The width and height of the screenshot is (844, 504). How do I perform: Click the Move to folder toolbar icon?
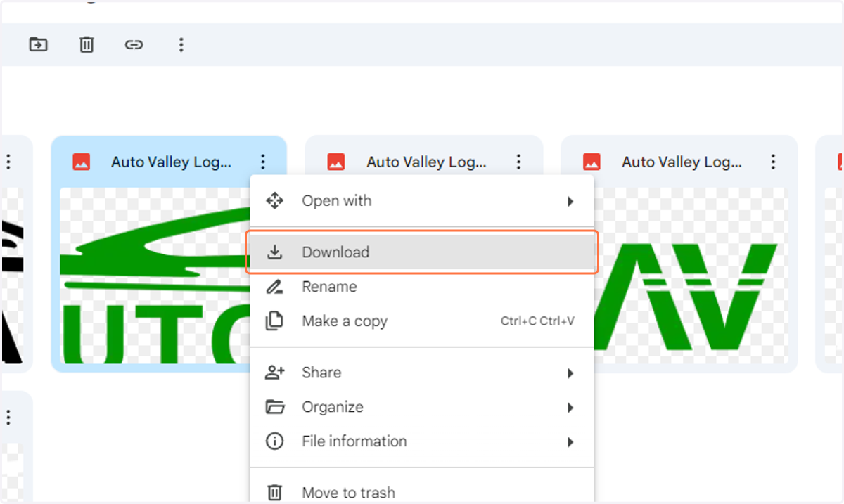point(38,45)
